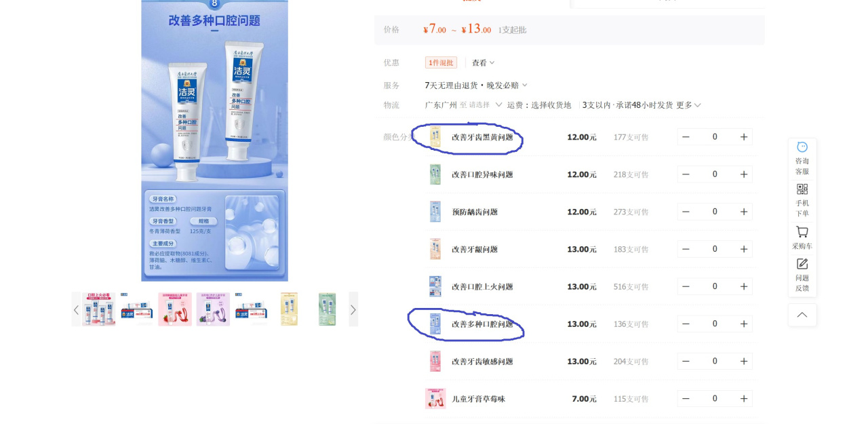The image size is (868, 424).
Task: Open the 请选择 destination dropdown
Action: tap(481, 105)
